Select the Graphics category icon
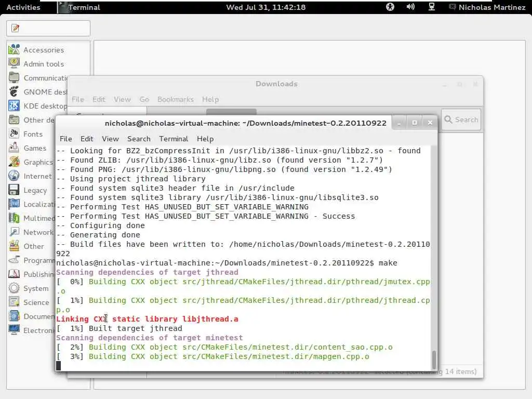This screenshot has width=532, height=399. tap(14, 162)
